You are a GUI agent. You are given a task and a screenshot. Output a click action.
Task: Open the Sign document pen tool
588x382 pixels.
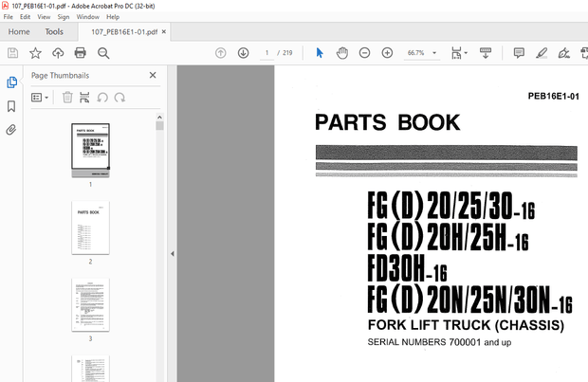pyautogui.click(x=563, y=53)
